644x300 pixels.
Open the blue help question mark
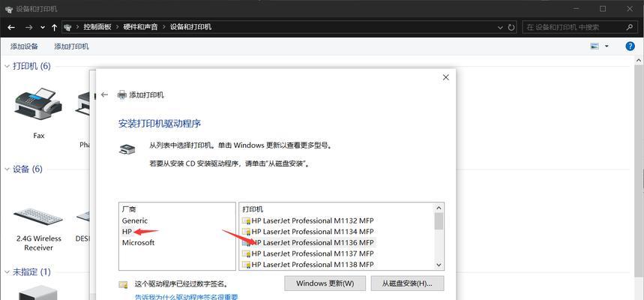pyautogui.click(x=630, y=46)
